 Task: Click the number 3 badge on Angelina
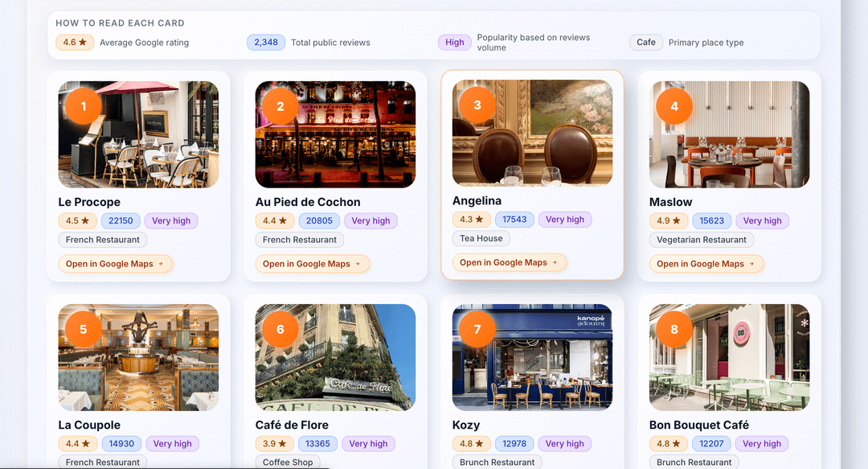(x=477, y=105)
